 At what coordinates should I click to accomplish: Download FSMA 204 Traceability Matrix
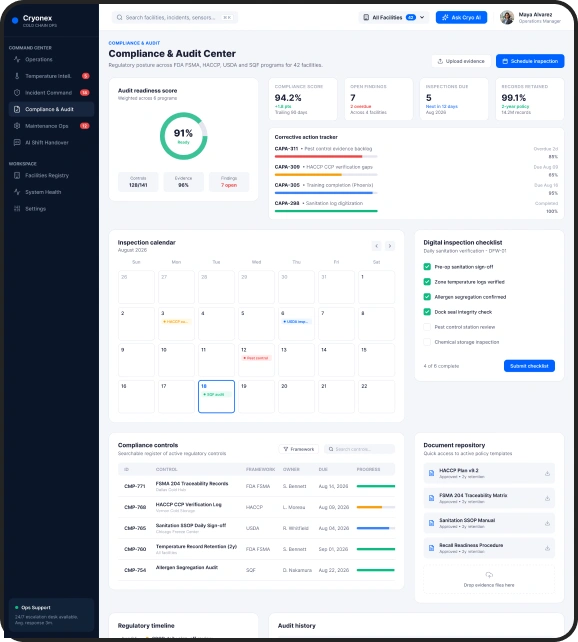tap(547, 498)
